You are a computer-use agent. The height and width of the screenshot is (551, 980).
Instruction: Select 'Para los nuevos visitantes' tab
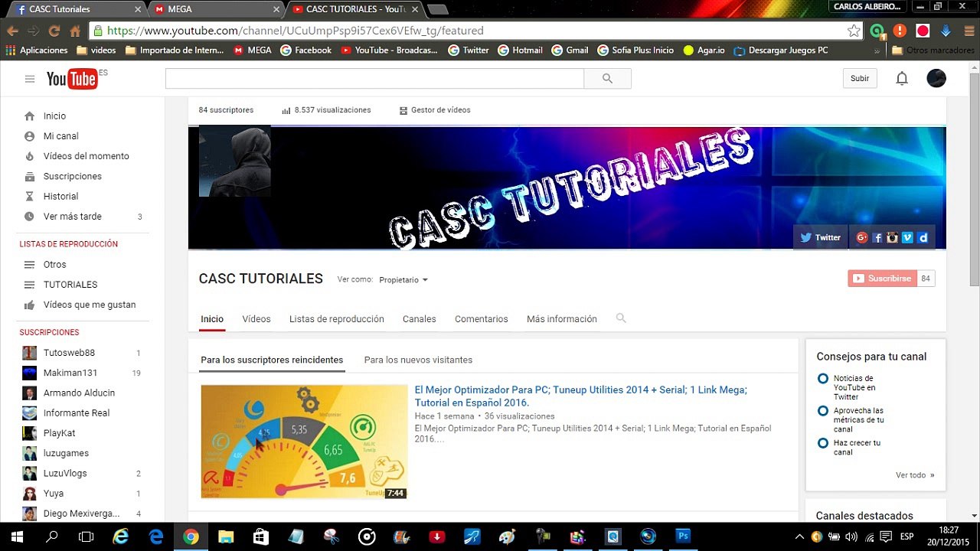pyautogui.click(x=418, y=360)
